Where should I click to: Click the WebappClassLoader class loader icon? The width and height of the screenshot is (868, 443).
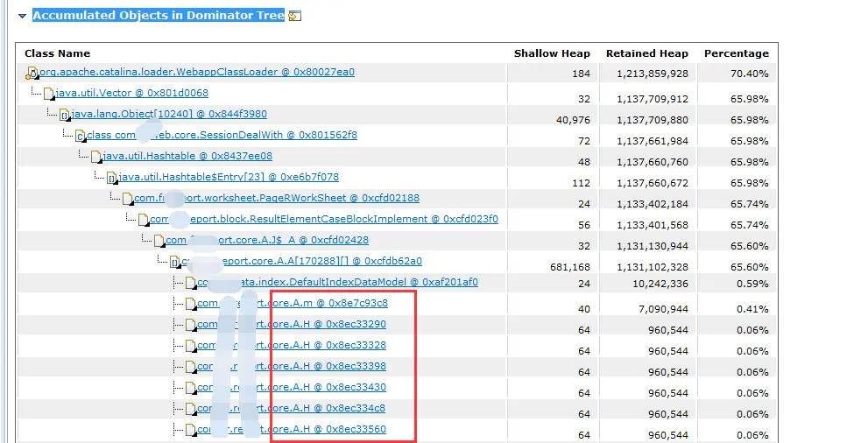pos(32,73)
